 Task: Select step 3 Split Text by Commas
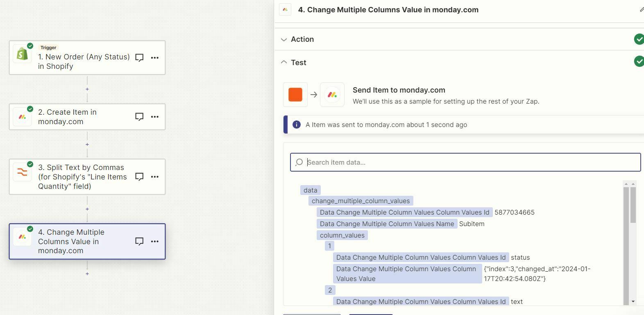[x=87, y=177]
